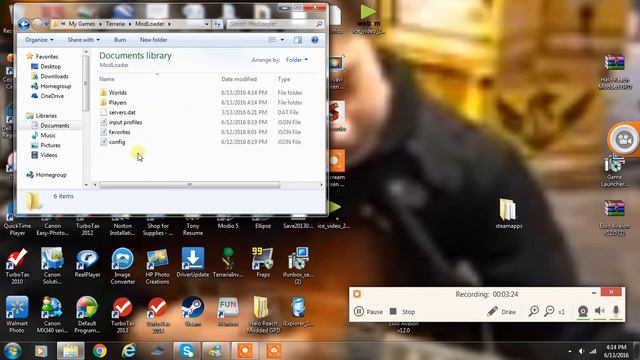
Task: Launch Fraps from the desktop
Action: pos(263,263)
